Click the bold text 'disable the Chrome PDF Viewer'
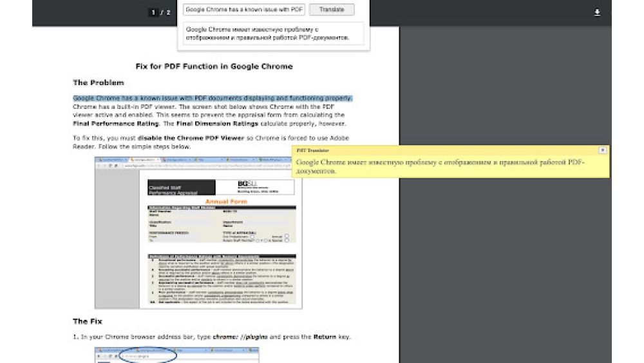 [x=191, y=138]
